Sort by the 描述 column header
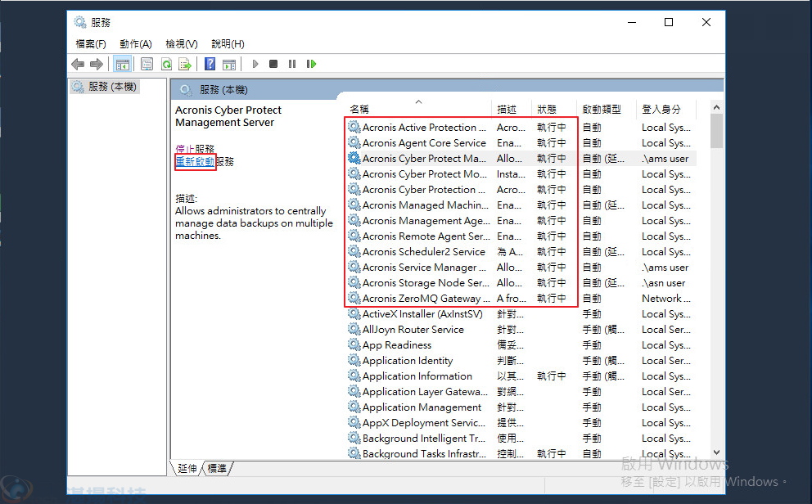Image resolution: width=812 pixels, height=504 pixels. click(512, 109)
